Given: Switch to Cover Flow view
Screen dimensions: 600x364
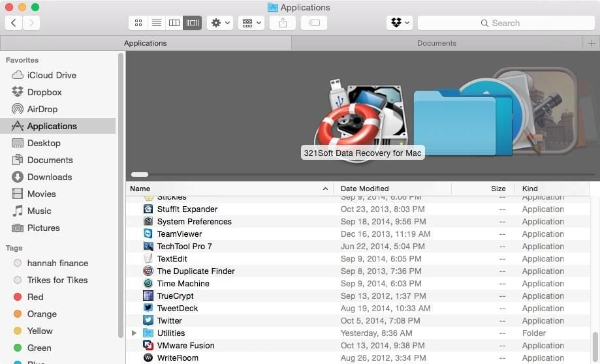Looking at the screenshot, I should point(193,23).
